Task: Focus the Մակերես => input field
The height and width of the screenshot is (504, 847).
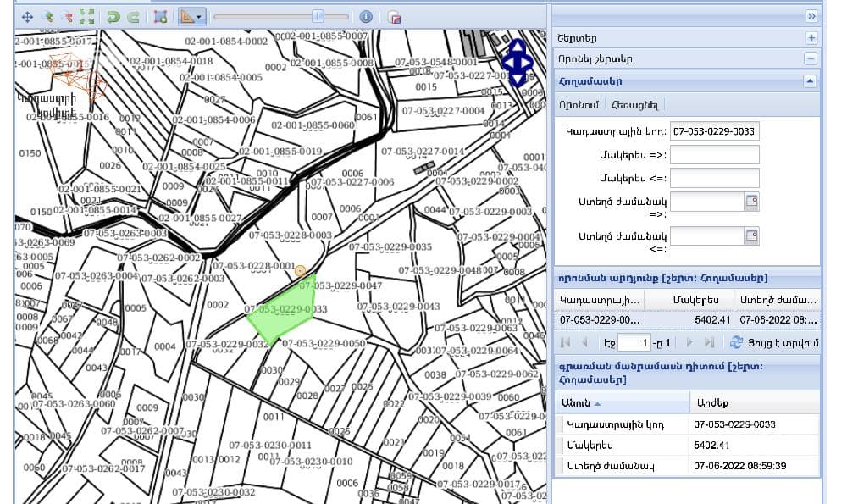Action: click(715, 154)
